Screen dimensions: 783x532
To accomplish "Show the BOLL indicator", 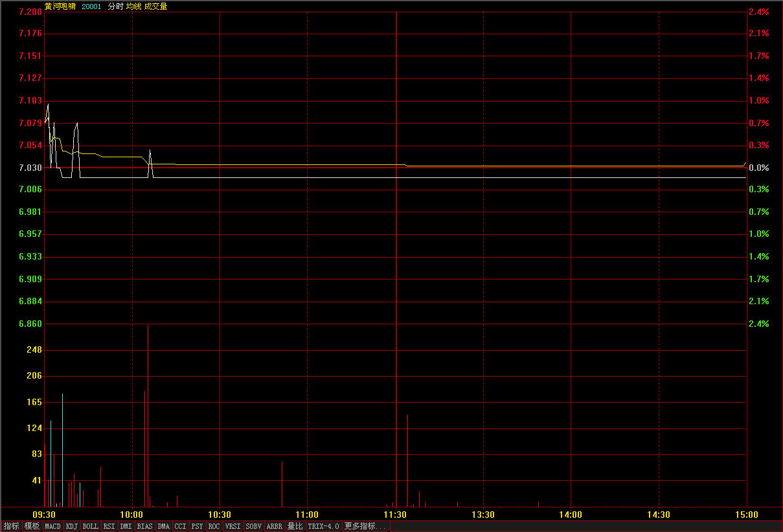I will pos(91,526).
